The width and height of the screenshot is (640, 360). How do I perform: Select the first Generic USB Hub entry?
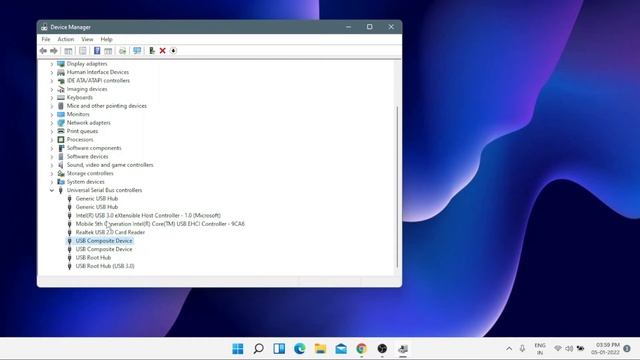pos(97,198)
